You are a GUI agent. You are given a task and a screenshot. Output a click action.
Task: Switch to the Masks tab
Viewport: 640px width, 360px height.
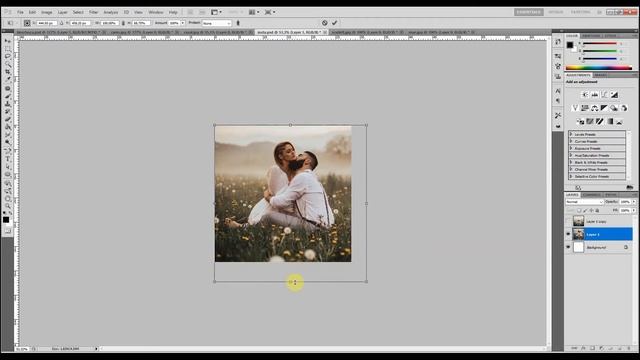pos(600,75)
